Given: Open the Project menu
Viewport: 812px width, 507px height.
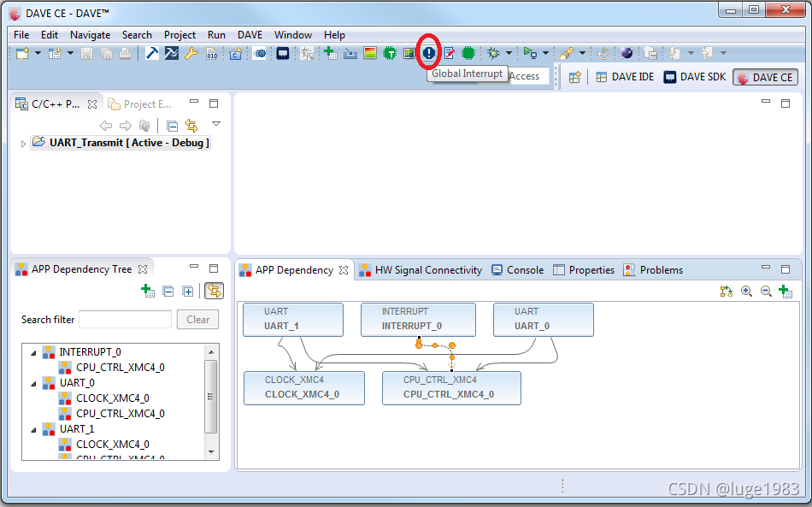Looking at the screenshot, I should click(x=179, y=35).
